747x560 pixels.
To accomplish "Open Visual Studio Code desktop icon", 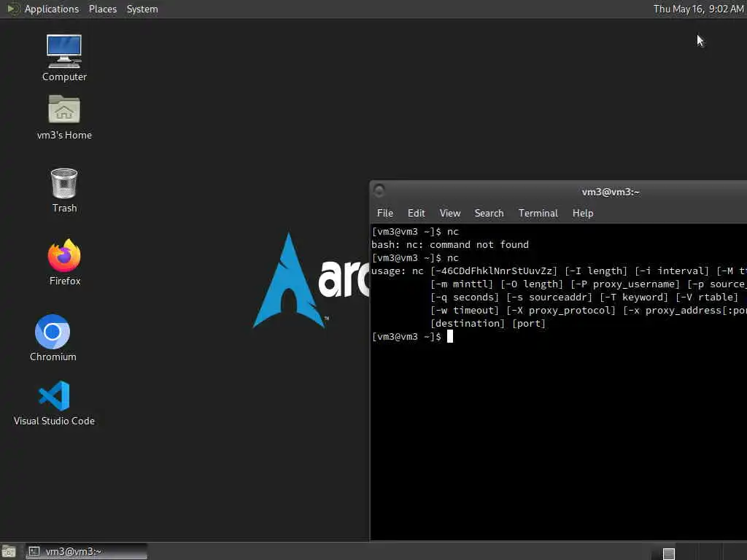I will point(54,402).
